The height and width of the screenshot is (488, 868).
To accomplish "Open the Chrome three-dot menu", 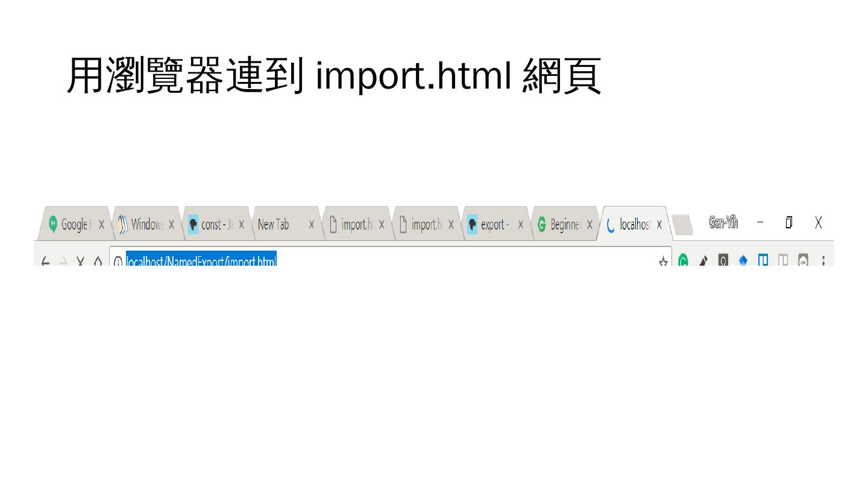I will coord(823,261).
